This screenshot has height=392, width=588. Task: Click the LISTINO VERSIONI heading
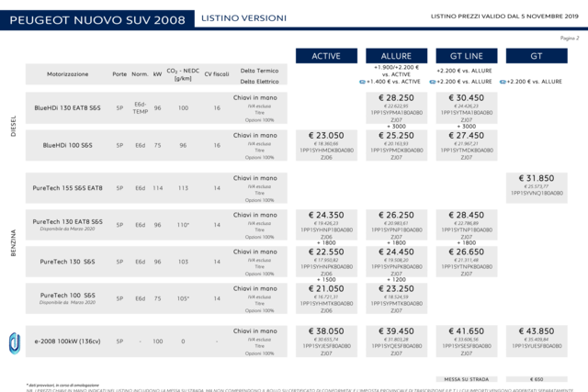[x=243, y=18]
